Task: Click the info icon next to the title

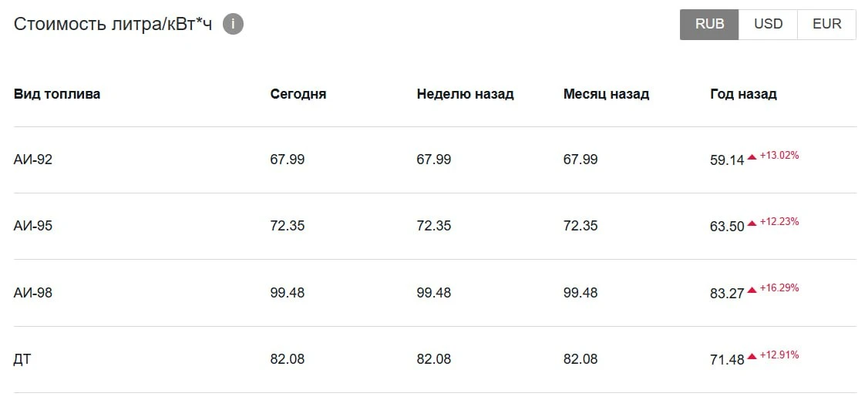Action: pos(233,25)
